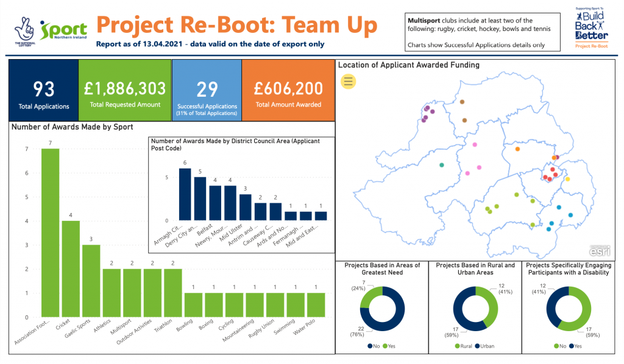Select the Water Polo bar
Image resolution: width=624 pixels, height=364 pixels.
pos(316,305)
